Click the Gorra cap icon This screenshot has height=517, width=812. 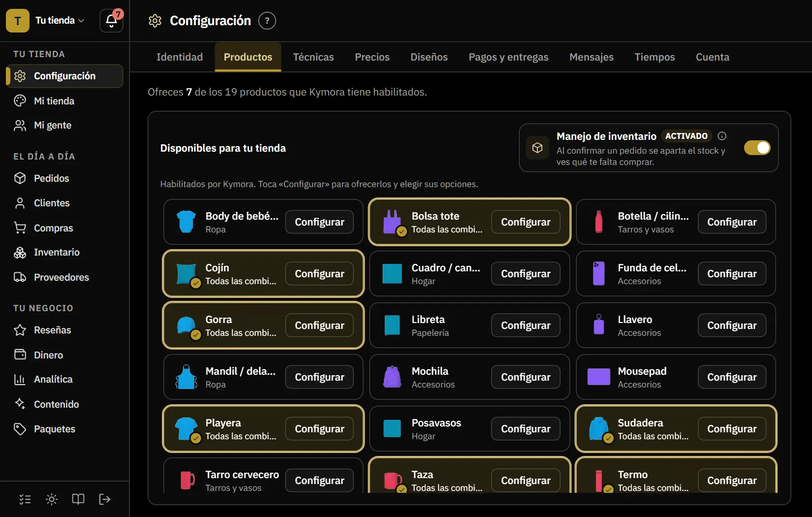[187, 325]
